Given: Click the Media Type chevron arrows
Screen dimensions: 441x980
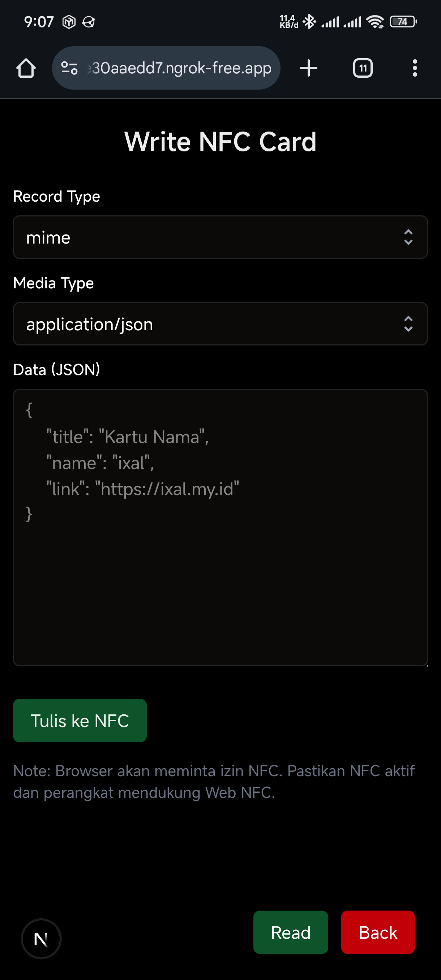Looking at the screenshot, I should [x=408, y=324].
